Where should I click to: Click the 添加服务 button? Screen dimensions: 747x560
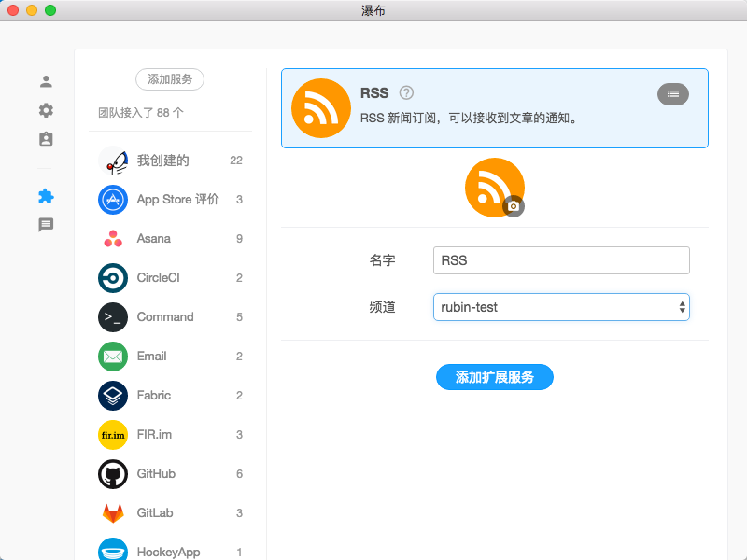point(170,79)
